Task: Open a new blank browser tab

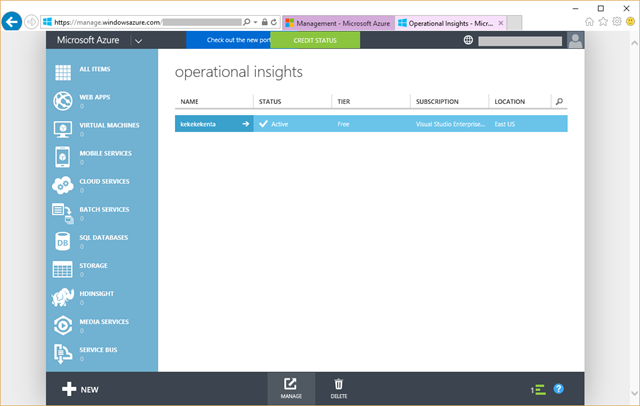Action: (514, 23)
